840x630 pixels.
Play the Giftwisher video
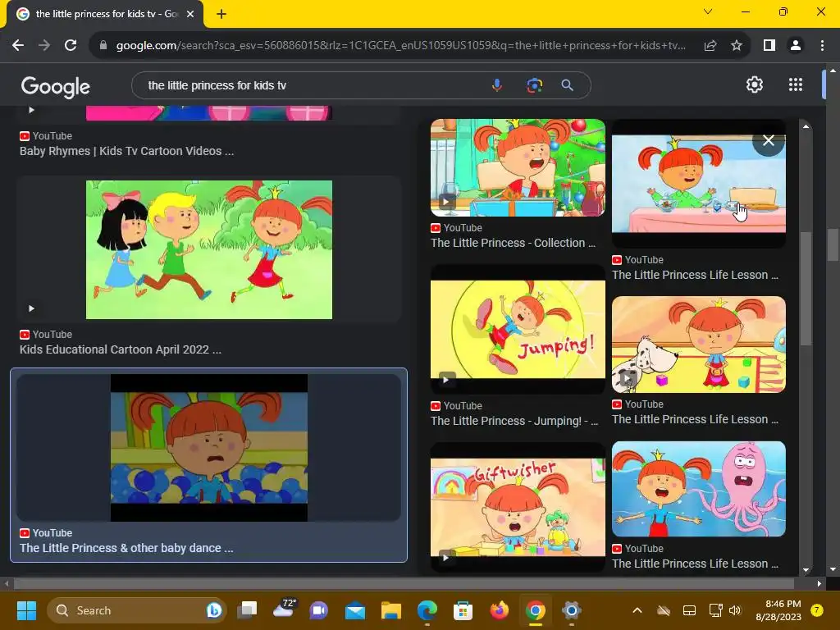coord(445,558)
